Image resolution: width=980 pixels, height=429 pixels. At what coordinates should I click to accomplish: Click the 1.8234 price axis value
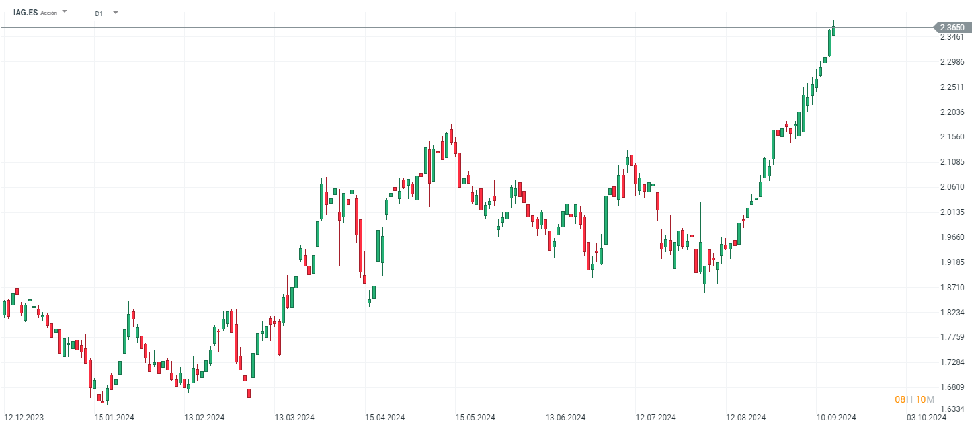(952, 312)
